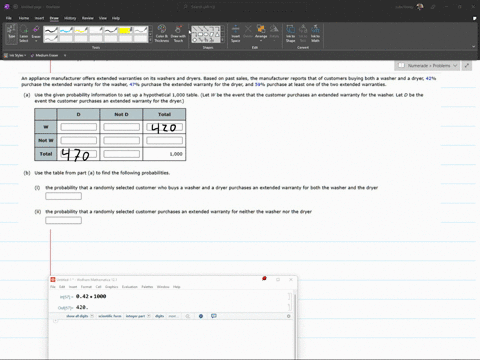Click the suggestions bar chat icon
The width and height of the screenshot is (480, 360).
point(214,316)
